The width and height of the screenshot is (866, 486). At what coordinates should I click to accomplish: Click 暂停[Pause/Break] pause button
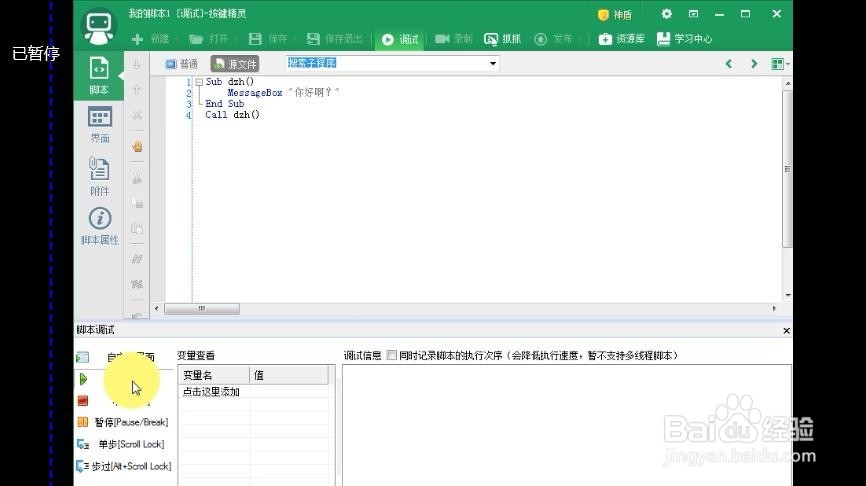point(123,422)
